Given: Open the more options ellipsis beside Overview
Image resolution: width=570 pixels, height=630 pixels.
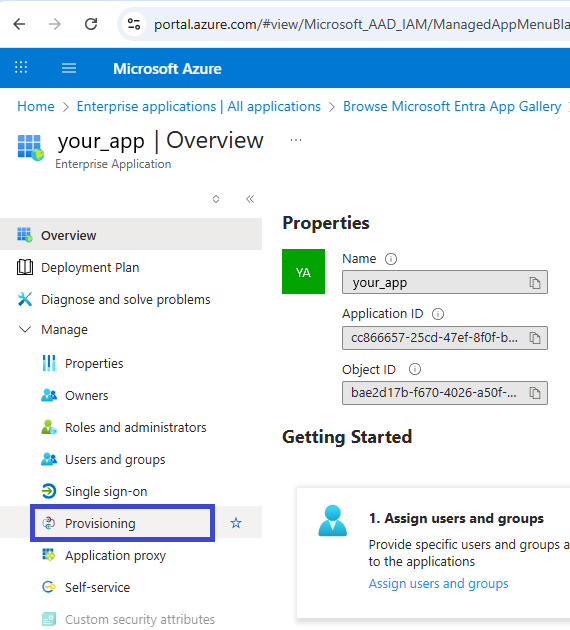Looking at the screenshot, I should (296, 140).
